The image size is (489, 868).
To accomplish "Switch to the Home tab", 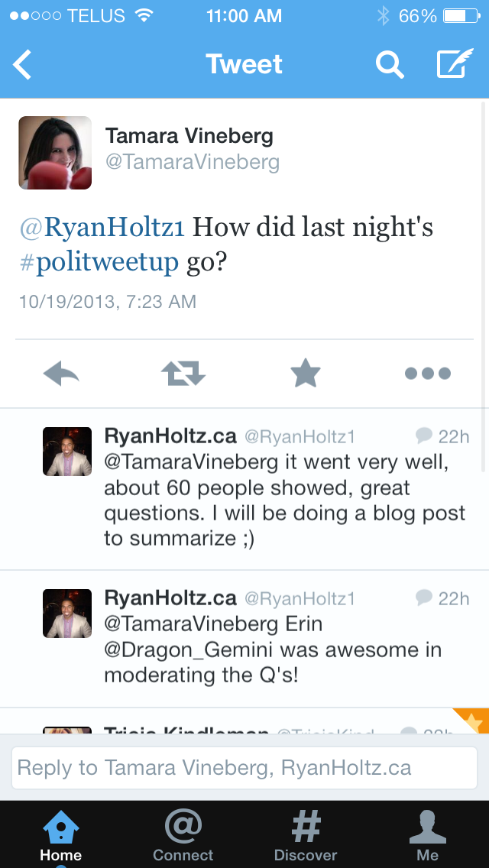I will pos(61,834).
